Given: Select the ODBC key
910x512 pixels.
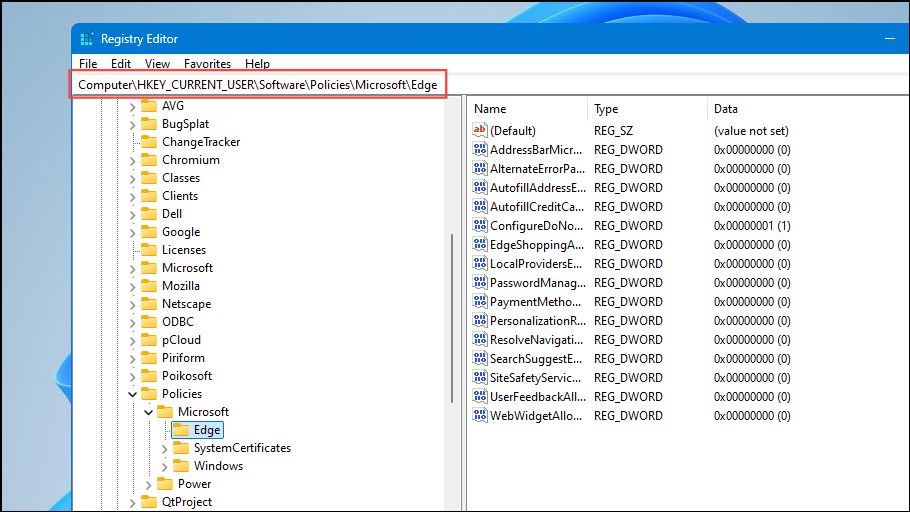Looking at the screenshot, I should click(x=178, y=322).
